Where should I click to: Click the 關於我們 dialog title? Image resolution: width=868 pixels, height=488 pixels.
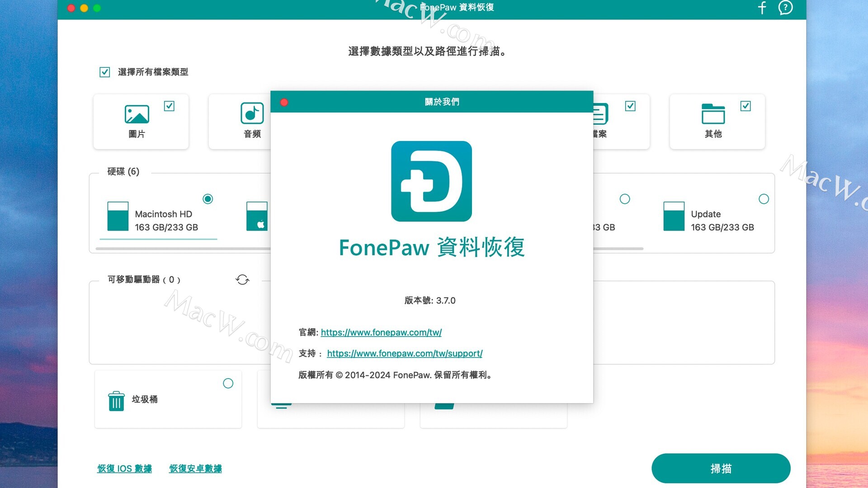point(442,102)
